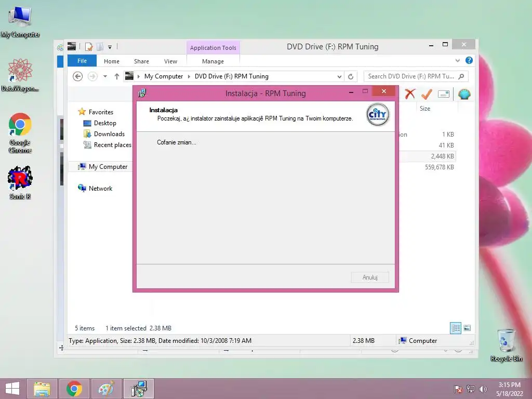
Task: Open Sonic R desktop shortcut
Action: (x=20, y=182)
